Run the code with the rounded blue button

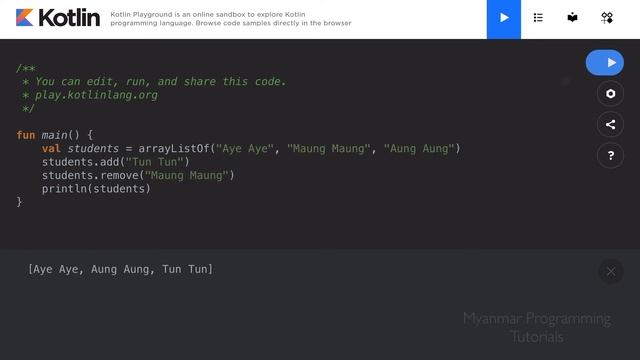coord(604,62)
